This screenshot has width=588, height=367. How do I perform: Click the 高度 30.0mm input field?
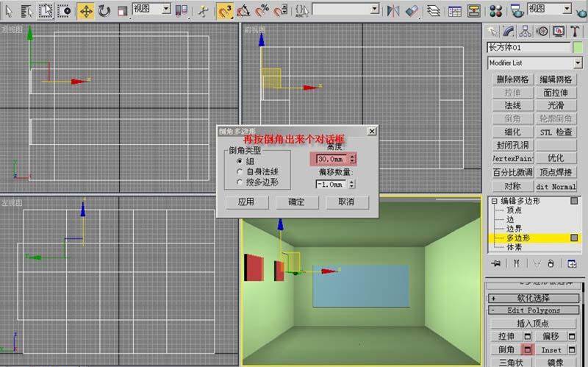332,159
